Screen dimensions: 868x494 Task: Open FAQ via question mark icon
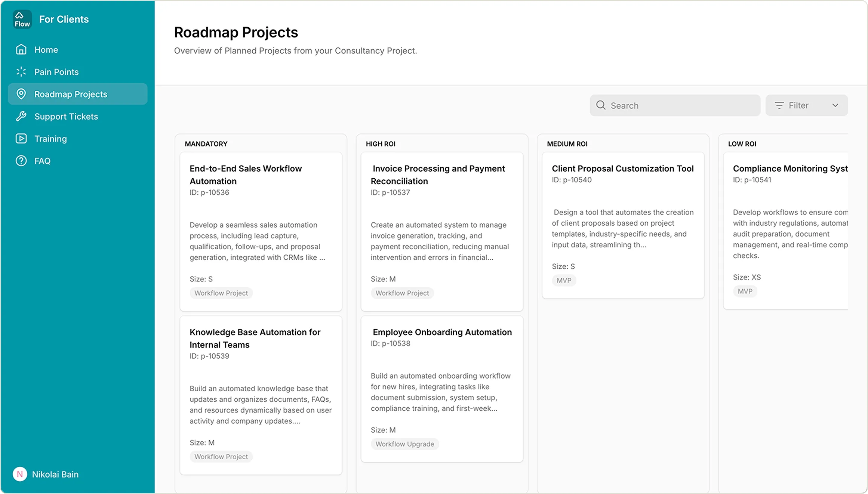(x=21, y=161)
